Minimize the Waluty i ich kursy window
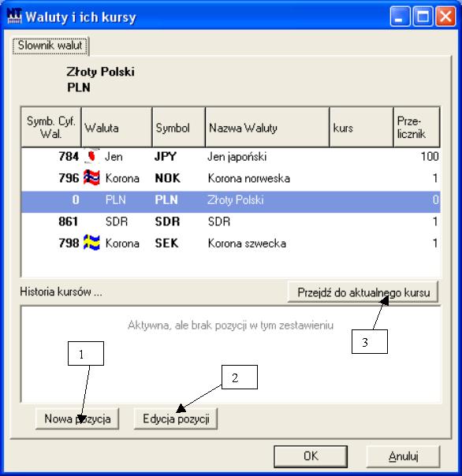 (400, 16)
